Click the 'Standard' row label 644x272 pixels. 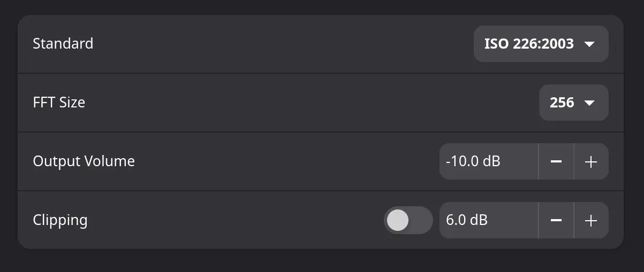[63, 43]
